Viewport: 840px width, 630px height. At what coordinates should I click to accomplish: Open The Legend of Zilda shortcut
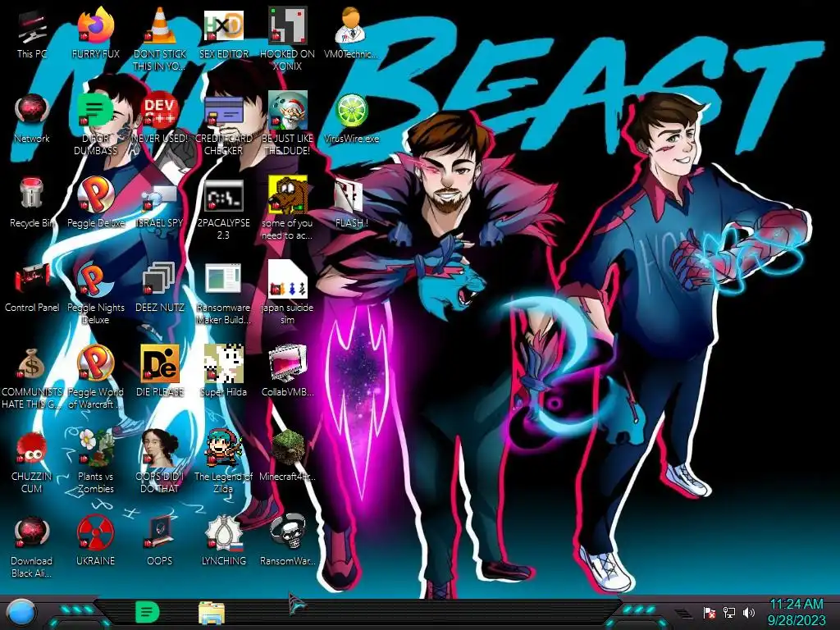224,463
